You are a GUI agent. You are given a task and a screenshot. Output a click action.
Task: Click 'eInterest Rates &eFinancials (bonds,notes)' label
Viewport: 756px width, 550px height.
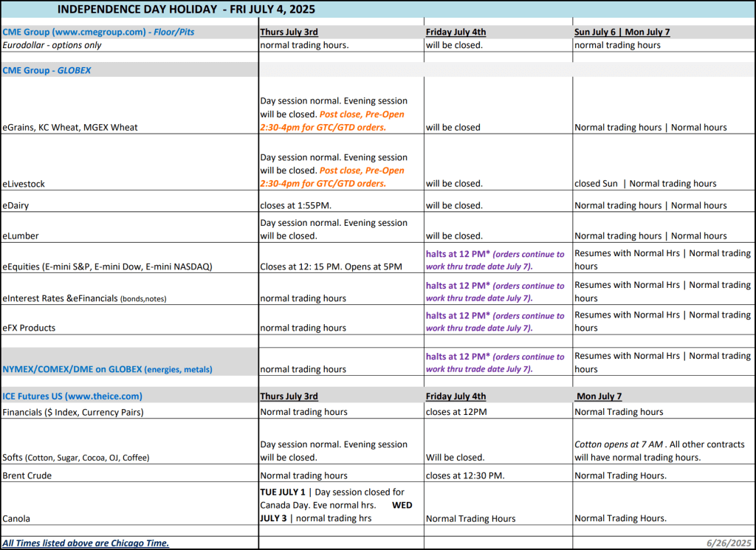point(84,298)
